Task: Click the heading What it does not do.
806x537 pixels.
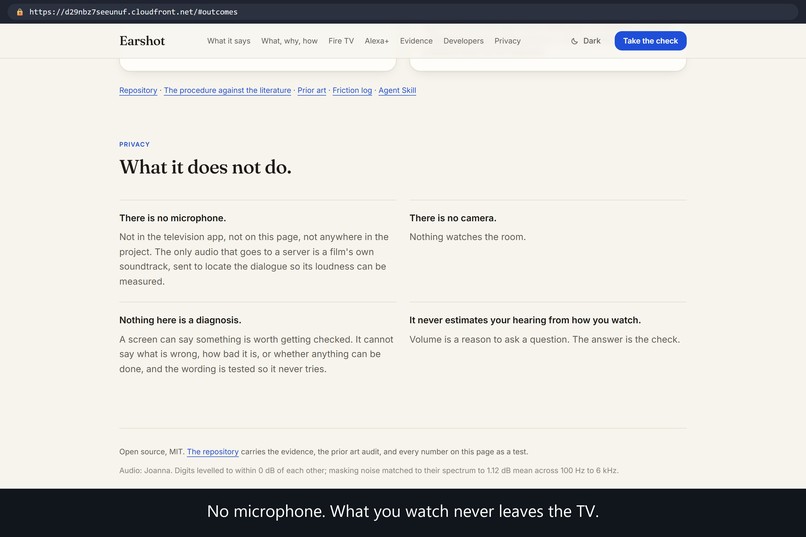Action: pos(206,168)
